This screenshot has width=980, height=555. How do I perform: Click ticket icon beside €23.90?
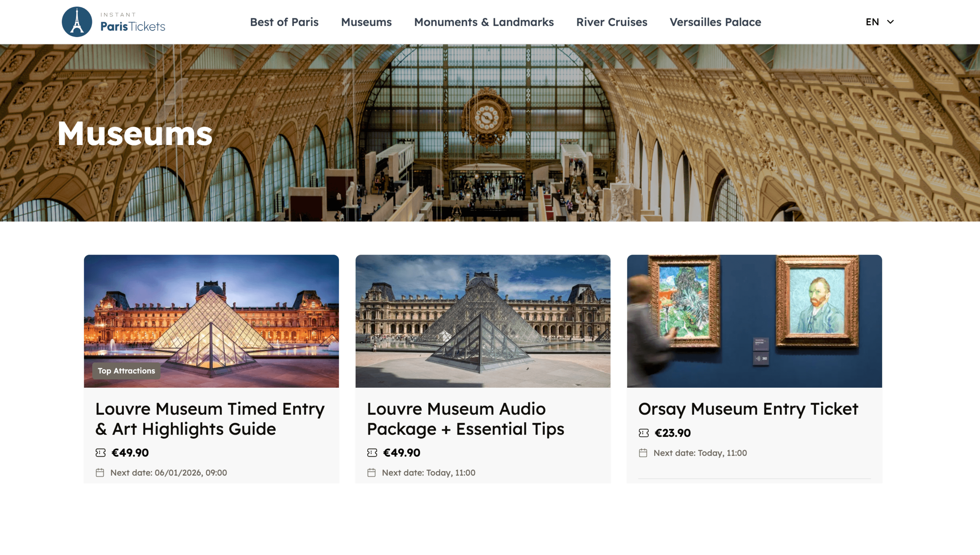point(643,433)
